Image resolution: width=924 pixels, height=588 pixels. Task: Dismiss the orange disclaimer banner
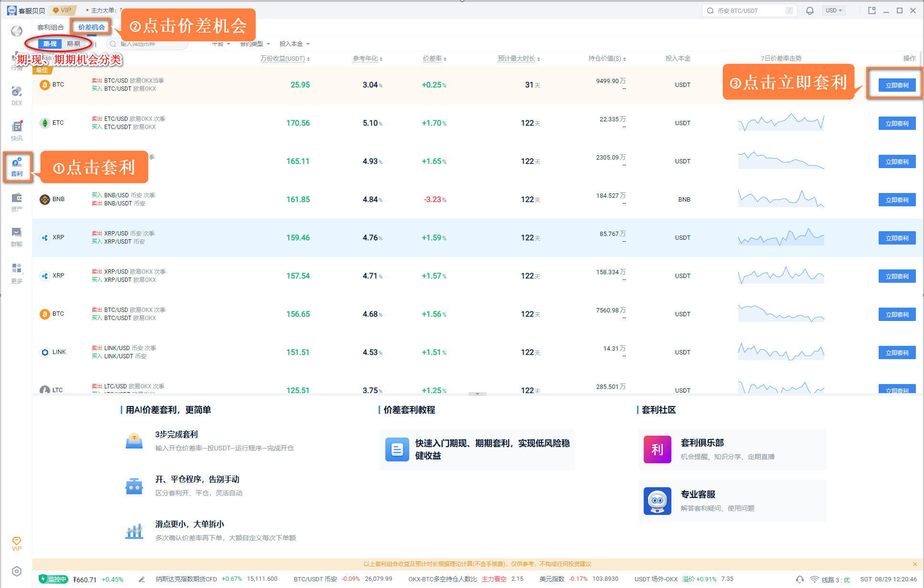[915, 564]
